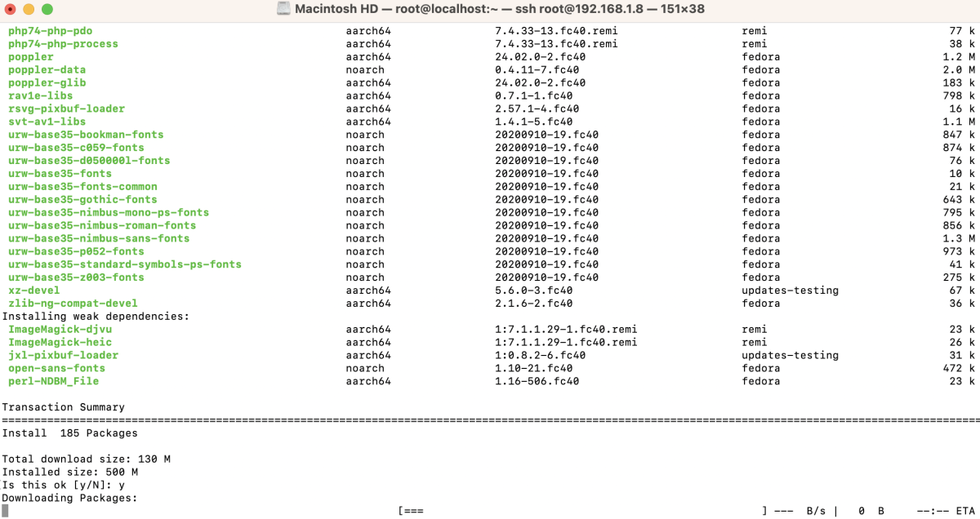Click the 'Downloading Packages:' line

coord(69,498)
